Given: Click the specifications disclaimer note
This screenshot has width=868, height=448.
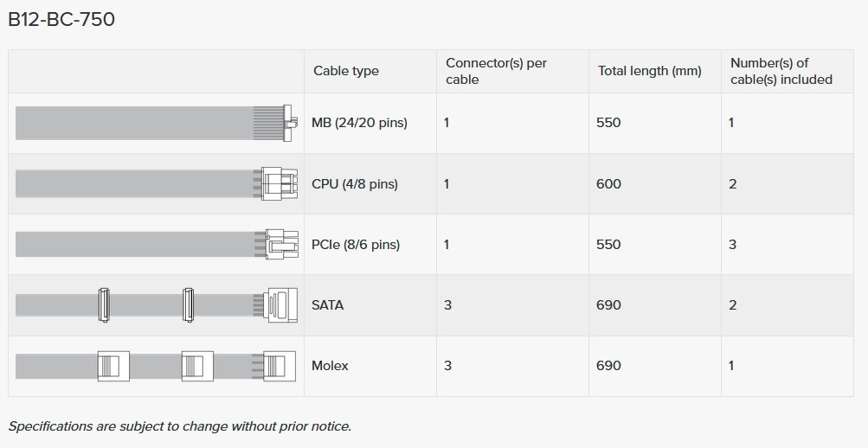Looking at the screenshot, I should pyautogui.click(x=180, y=426).
